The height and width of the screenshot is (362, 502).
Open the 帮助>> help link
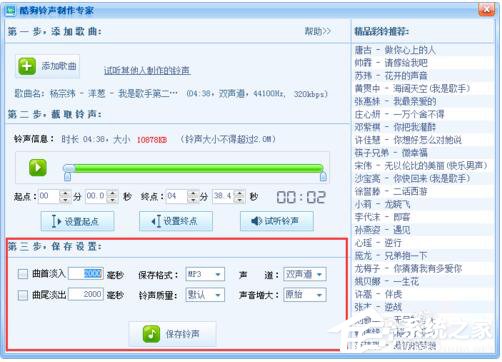click(317, 31)
